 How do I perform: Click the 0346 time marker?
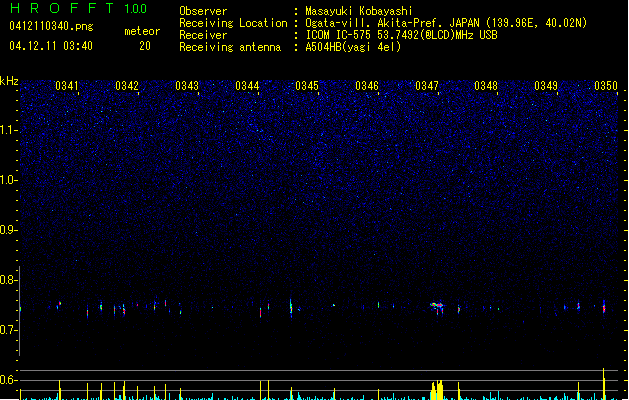click(367, 86)
